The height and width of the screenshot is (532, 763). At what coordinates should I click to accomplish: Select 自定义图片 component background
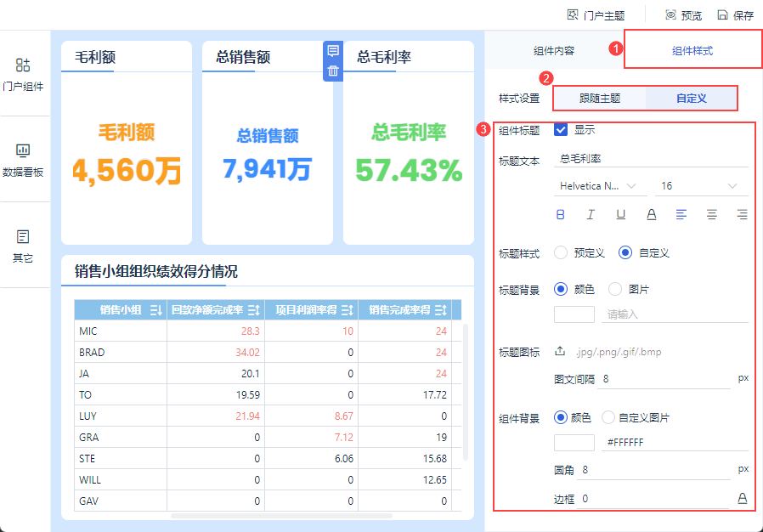608,417
